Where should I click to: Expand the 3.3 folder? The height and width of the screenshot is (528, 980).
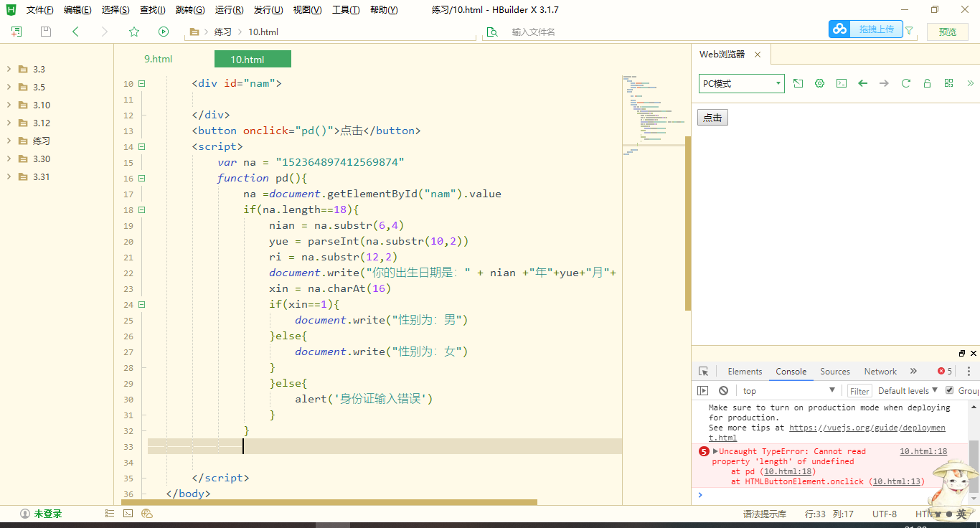coord(9,69)
